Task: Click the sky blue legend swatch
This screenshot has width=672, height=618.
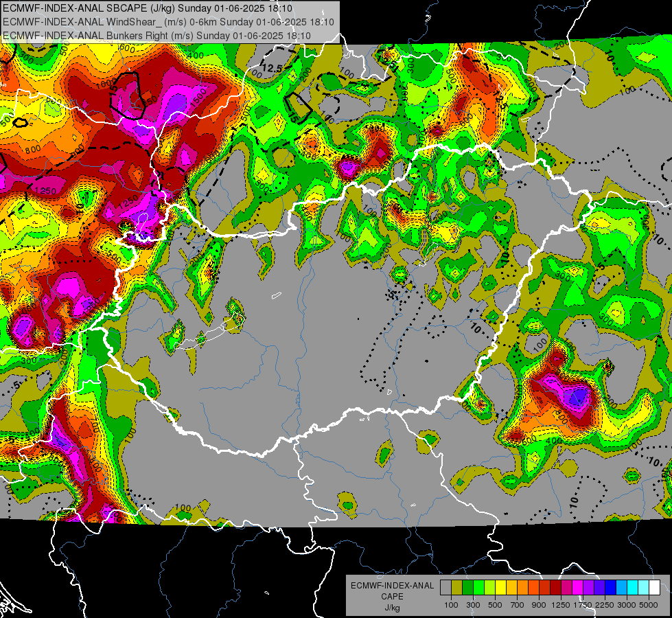Action: 621,588
